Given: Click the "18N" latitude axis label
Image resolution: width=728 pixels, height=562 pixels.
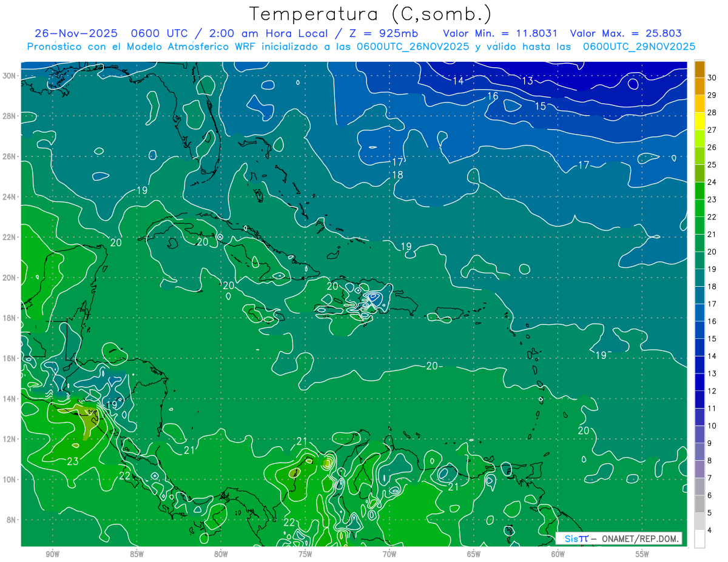Looking at the screenshot, I should point(10,318).
